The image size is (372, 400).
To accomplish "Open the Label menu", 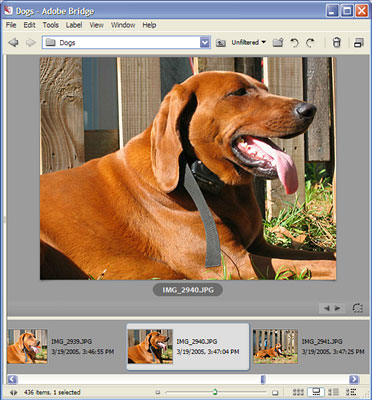I will click(74, 25).
